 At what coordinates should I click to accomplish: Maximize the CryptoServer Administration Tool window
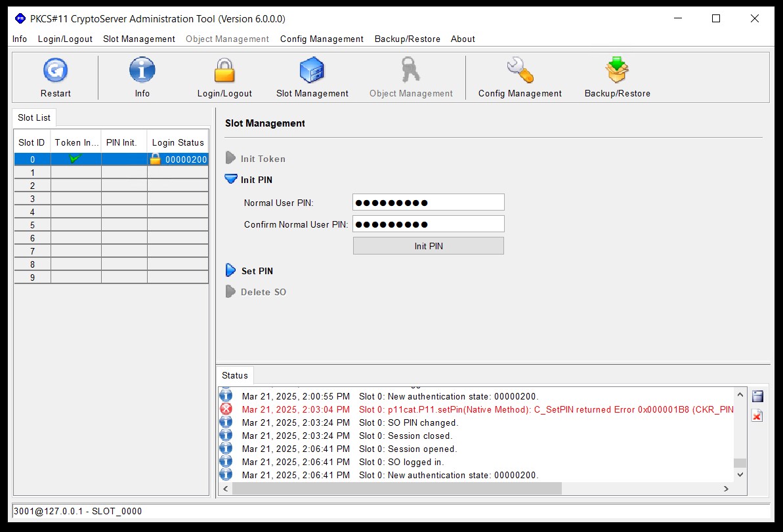click(x=716, y=18)
